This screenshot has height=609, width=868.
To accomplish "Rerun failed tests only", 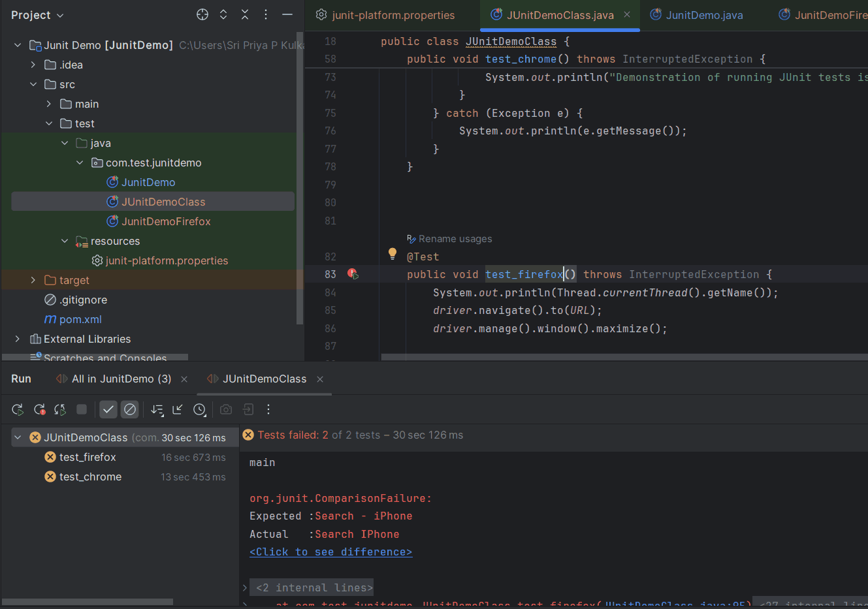I will (x=39, y=409).
